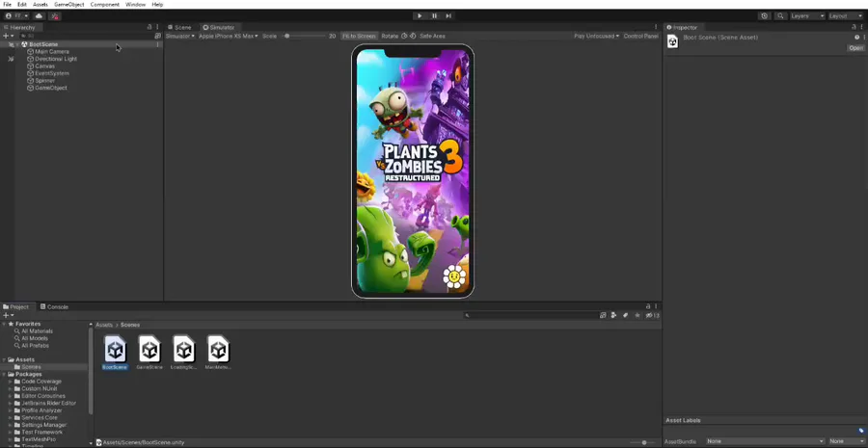Click the Step frame button
The width and height of the screenshot is (868, 448).
[x=448, y=16]
